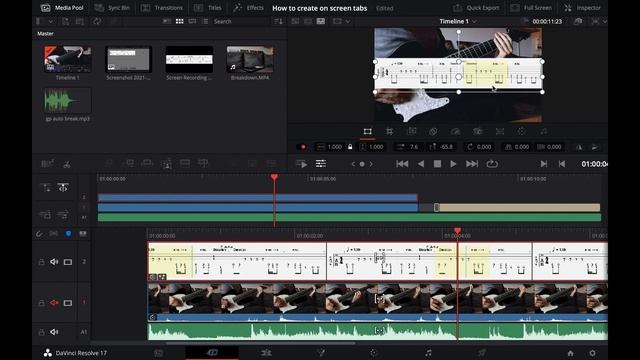
Task: Stop playback
Action: [437, 164]
